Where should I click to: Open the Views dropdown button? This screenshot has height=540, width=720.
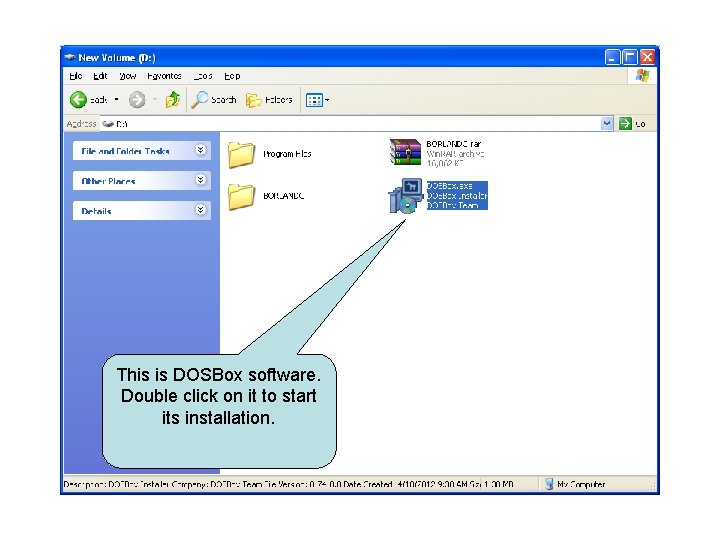(317, 100)
